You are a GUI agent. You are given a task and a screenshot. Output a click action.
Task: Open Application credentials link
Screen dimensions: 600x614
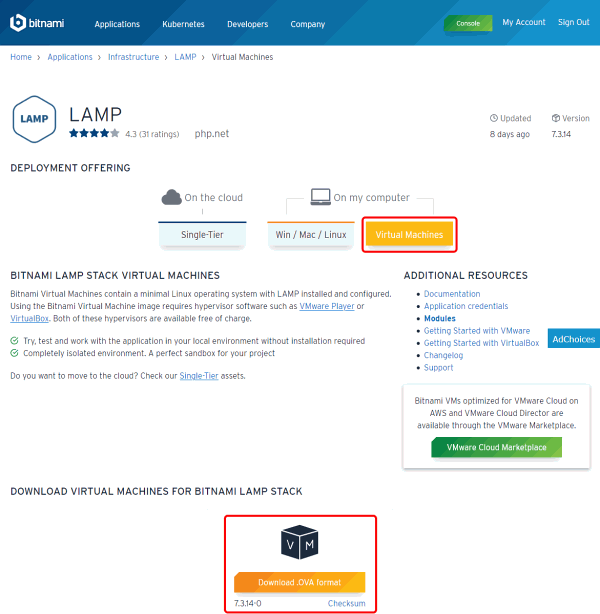pyautogui.click(x=466, y=306)
